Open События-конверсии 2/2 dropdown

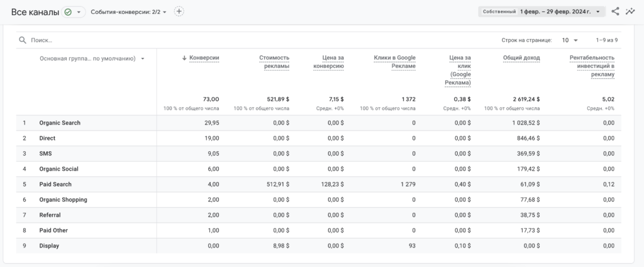tap(128, 12)
